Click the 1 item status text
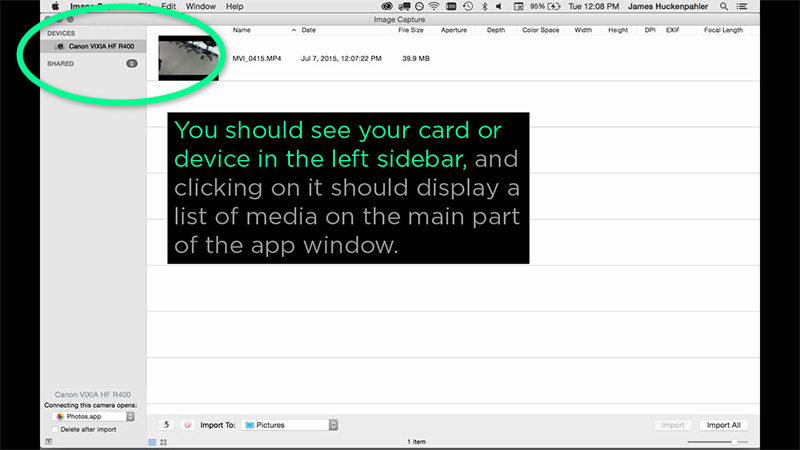Viewport: 800px width, 450px height. (416, 442)
